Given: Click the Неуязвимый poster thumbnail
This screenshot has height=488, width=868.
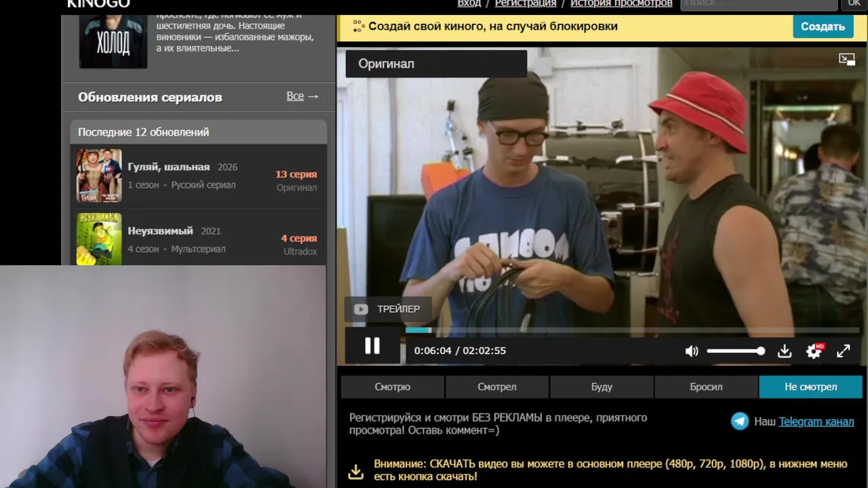Looking at the screenshot, I should [x=99, y=239].
